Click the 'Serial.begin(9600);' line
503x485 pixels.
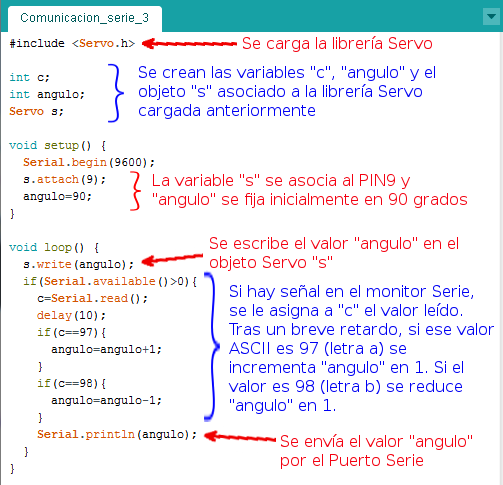tap(89, 163)
